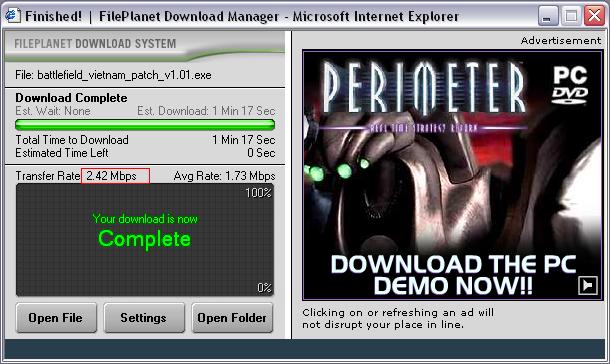Screen dimensions: 610x364
Task: Click the Avg Rate 1.73 Mbps reading
Action: coord(224,176)
